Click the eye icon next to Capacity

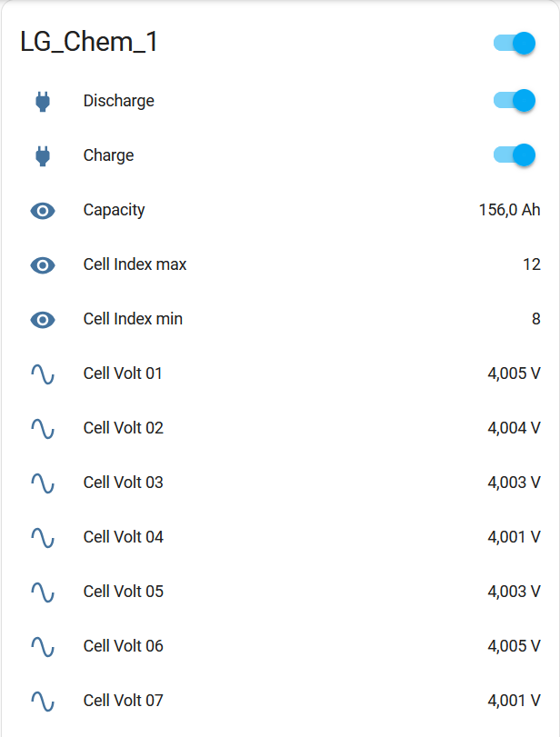pyautogui.click(x=43, y=211)
